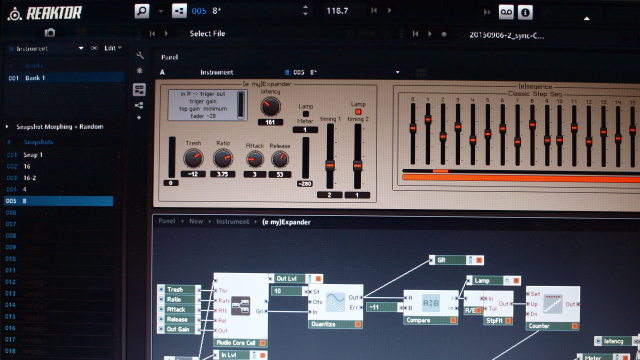Play the recorder file 20150906-2_sync

point(429,34)
